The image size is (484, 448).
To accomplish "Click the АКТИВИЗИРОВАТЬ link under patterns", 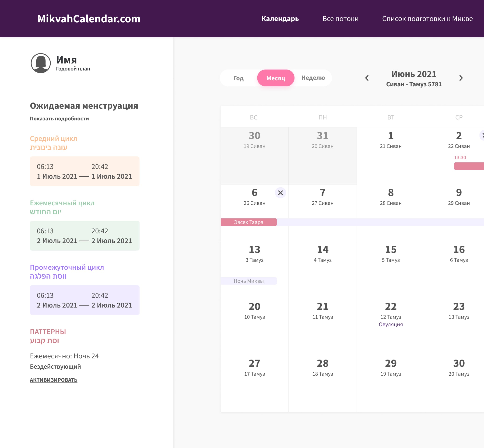I will 54,380.
